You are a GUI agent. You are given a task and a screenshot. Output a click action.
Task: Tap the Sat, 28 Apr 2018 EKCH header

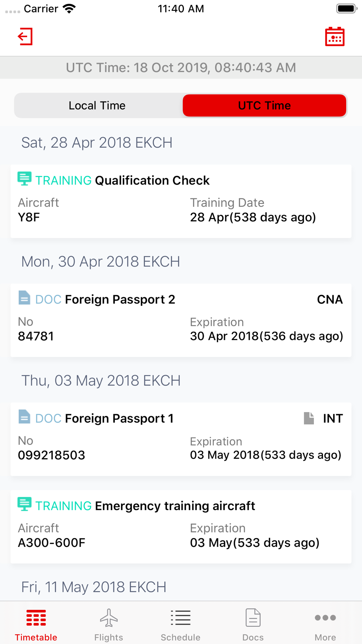[x=97, y=143]
